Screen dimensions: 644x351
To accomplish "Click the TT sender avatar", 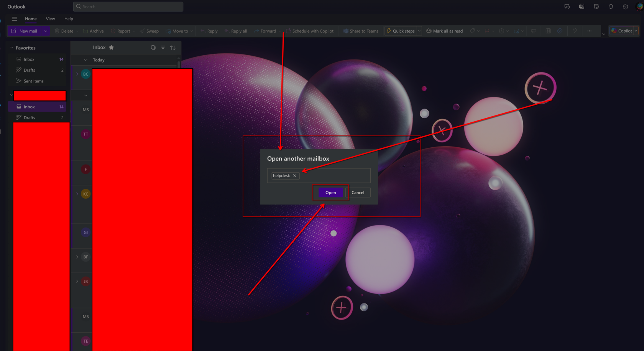I will [86, 134].
